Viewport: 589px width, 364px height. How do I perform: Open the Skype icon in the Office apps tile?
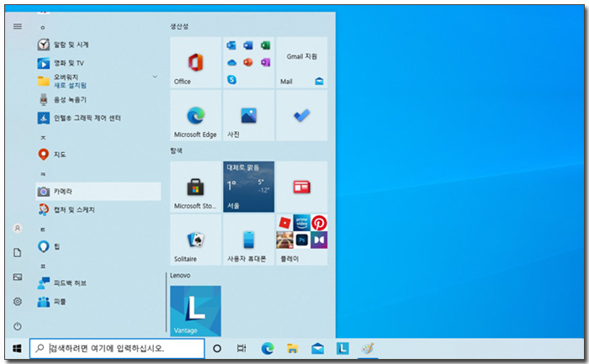pos(231,80)
